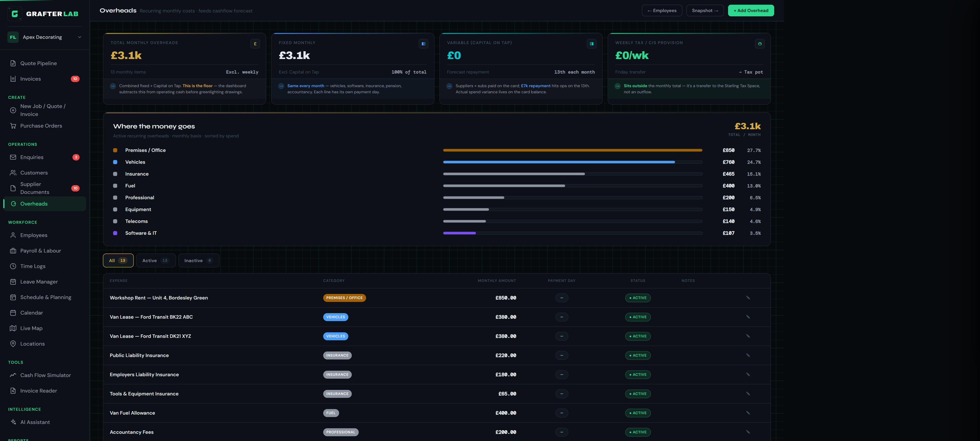Edit Van Fuel Allowance row
The image size is (980, 441).
tap(748, 413)
